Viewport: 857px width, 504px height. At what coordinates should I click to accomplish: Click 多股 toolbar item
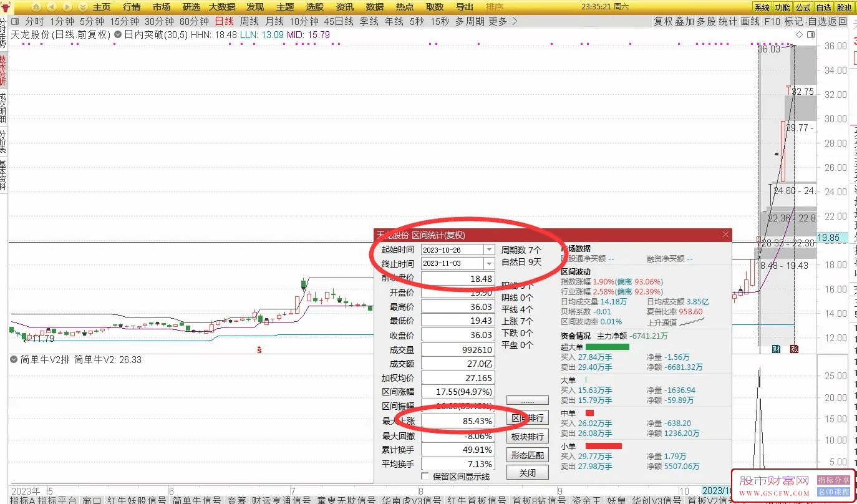point(706,21)
